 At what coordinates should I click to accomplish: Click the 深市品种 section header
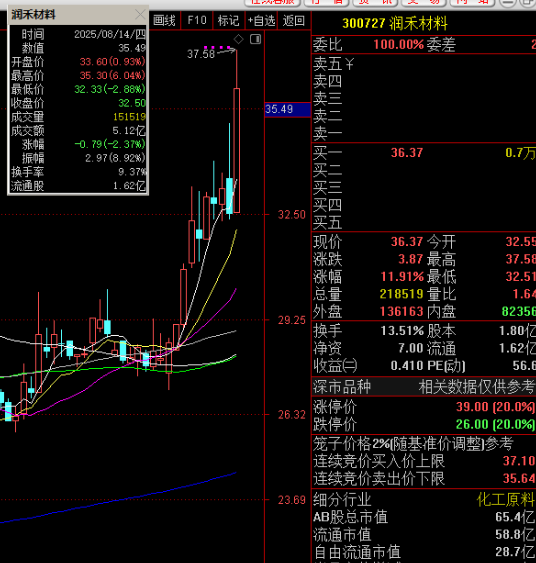(x=342, y=387)
